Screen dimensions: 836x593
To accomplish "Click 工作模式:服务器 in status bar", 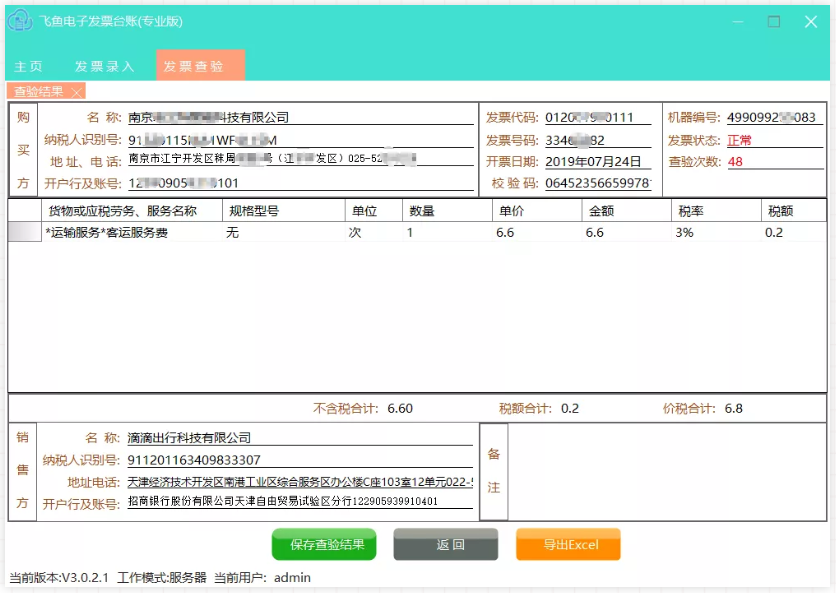I will click(x=162, y=578).
